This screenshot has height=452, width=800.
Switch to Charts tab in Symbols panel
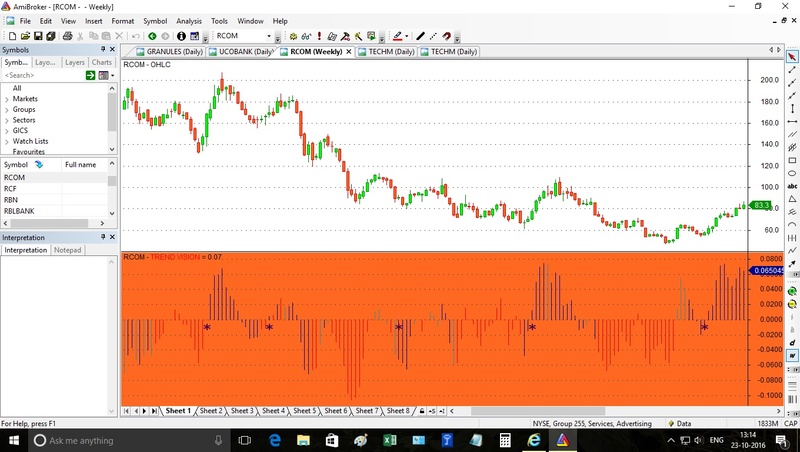(x=102, y=62)
